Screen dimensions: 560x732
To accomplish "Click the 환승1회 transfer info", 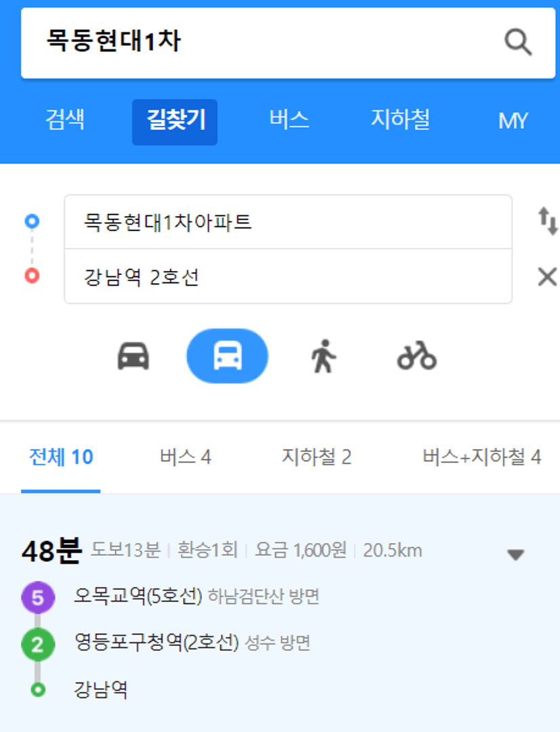I will (208, 550).
